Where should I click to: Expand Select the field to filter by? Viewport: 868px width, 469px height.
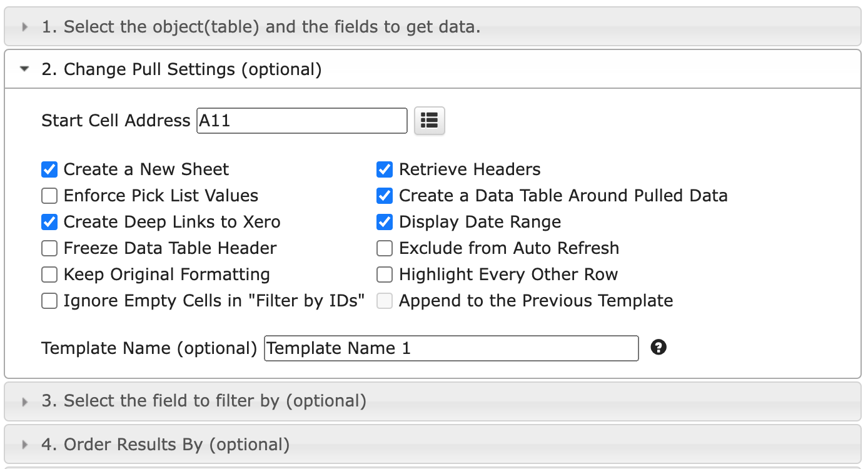(x=203, y=401)
